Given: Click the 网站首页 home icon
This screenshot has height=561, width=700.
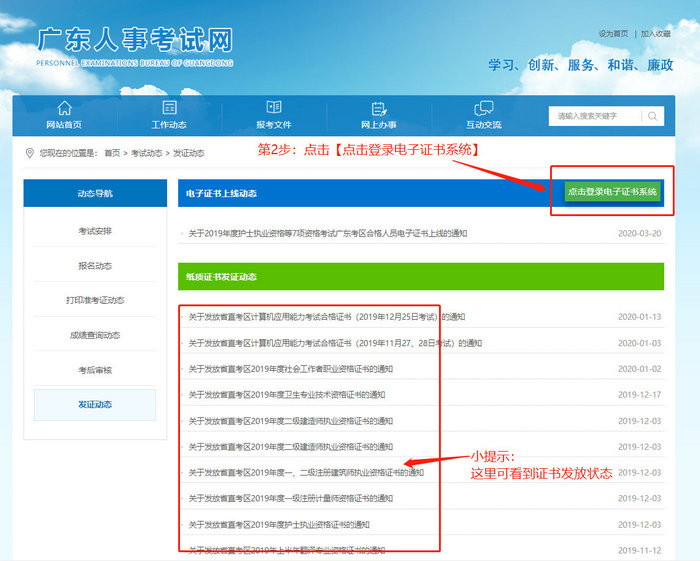Looking at the screenshot, I should coord(64,108).
